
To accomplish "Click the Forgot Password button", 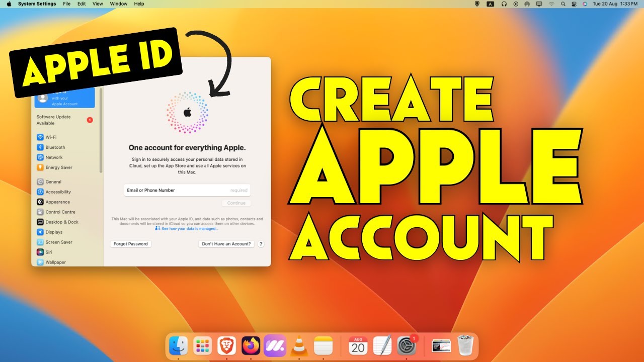I will 131,244.
